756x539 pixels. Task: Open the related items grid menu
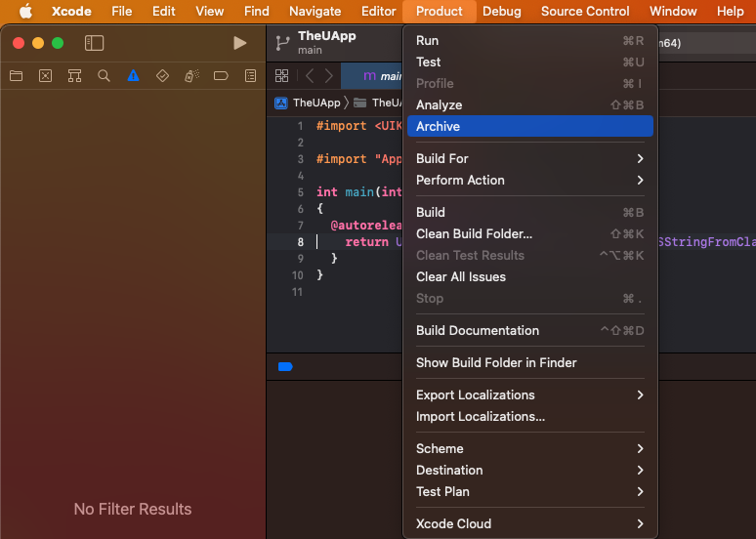click(281, 75)
